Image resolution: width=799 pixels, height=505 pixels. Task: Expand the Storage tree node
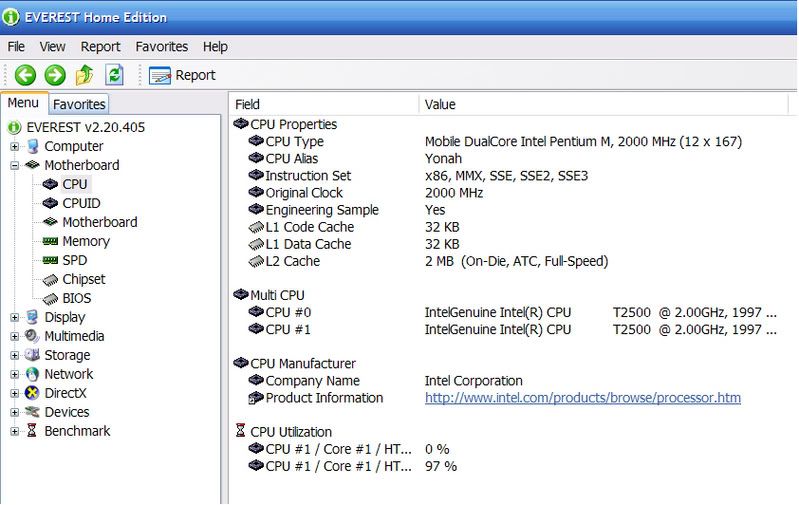[x=15, y=355]
